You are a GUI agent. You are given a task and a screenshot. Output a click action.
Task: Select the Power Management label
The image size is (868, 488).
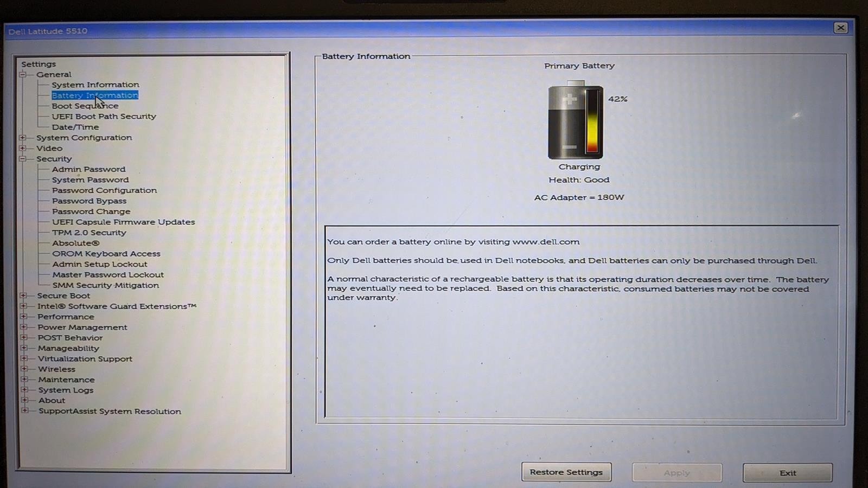click(82, 327)
